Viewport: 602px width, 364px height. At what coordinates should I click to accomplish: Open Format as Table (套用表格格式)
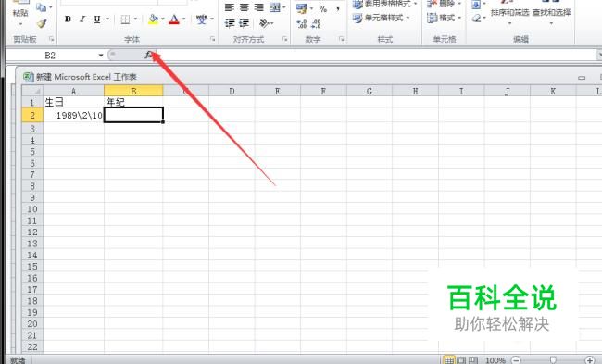(384, 4)
